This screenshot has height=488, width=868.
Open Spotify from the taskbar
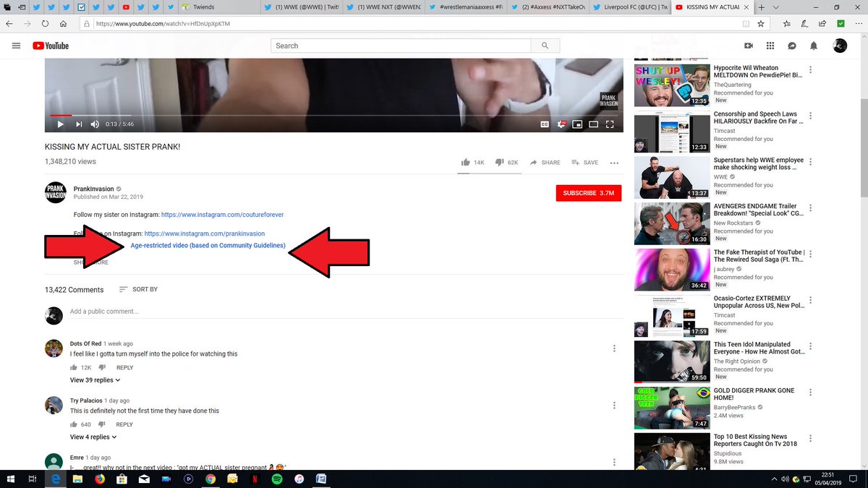click(x=277, y=479)
